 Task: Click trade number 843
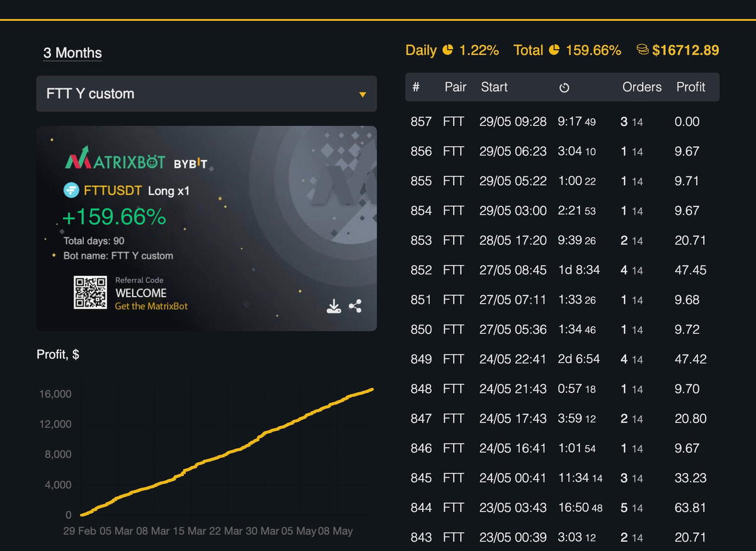click(x=421, y=537)
